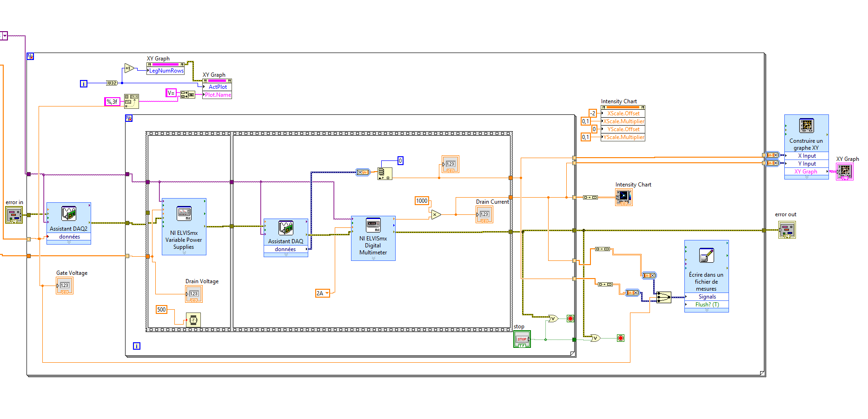Expand the Assistant DAQ2 bottom chevron
868x419 pixels.
[x=69, y=242]
